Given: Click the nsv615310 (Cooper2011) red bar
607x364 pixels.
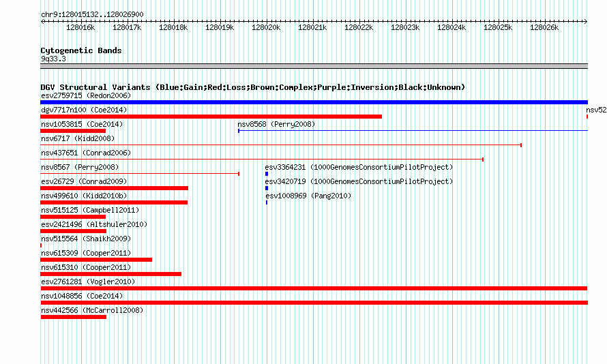Looking at the screenshot, I should (x=110, y=274).
